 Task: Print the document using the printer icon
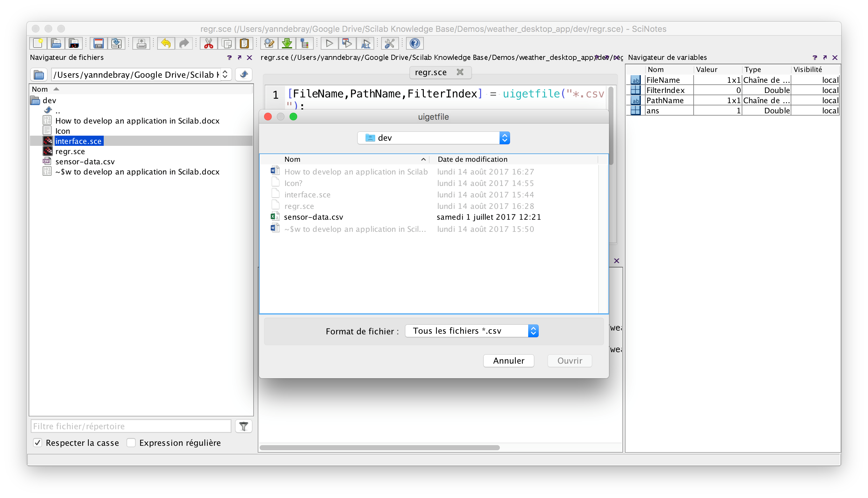pos(141,43)
